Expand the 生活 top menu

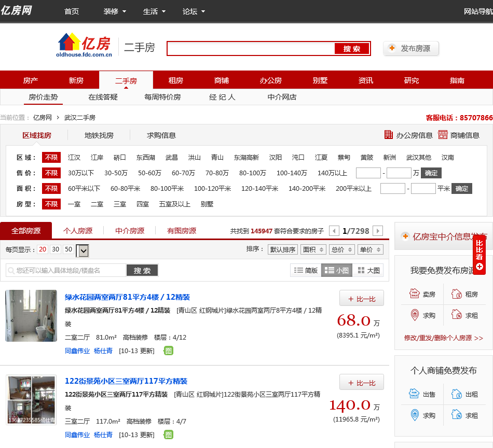click(154, 11)
